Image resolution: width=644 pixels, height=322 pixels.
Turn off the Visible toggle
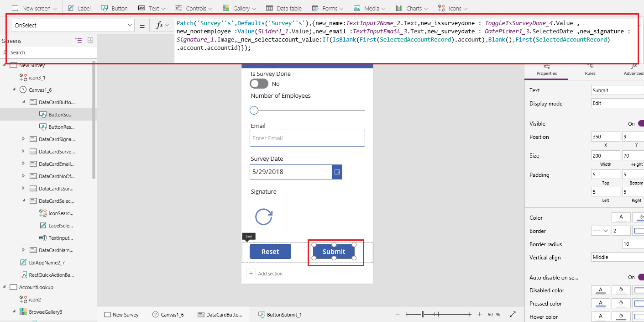coord(641,123)
